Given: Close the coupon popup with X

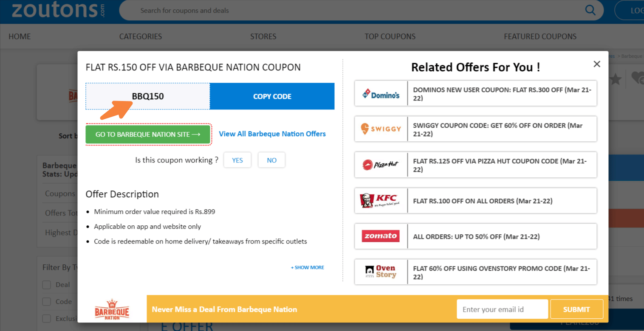Looking at the screenshot, I should coord(597,64).
